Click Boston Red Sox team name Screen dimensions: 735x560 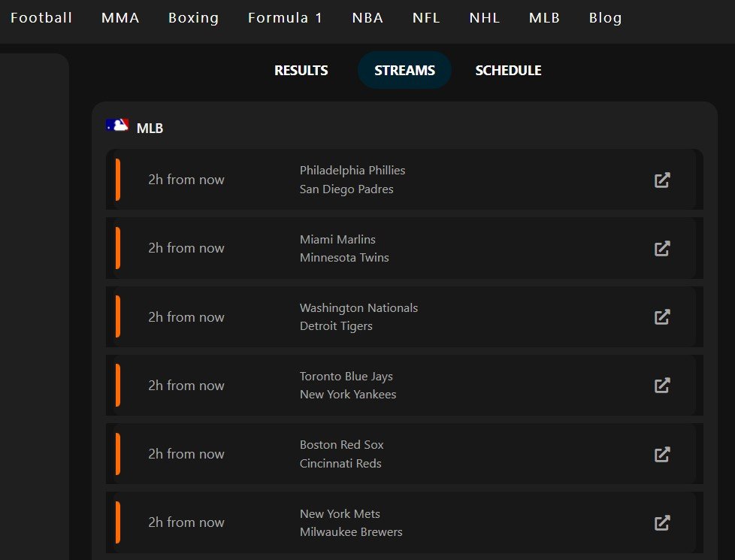341,445
